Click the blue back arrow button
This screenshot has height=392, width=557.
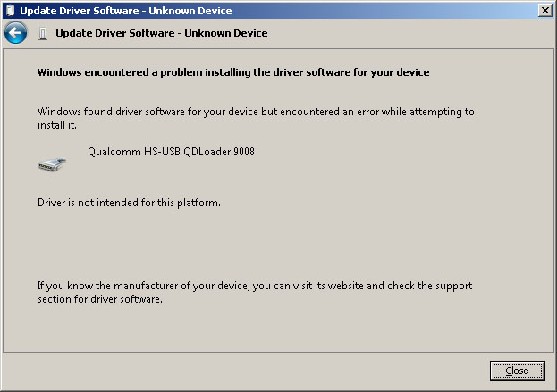pos(15,33)
